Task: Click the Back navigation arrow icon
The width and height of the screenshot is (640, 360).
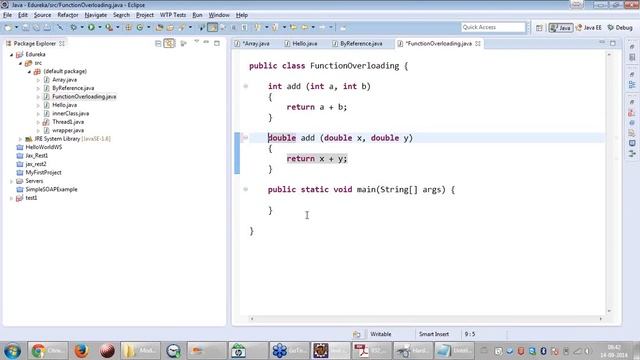Action: [x=304, y=27]
